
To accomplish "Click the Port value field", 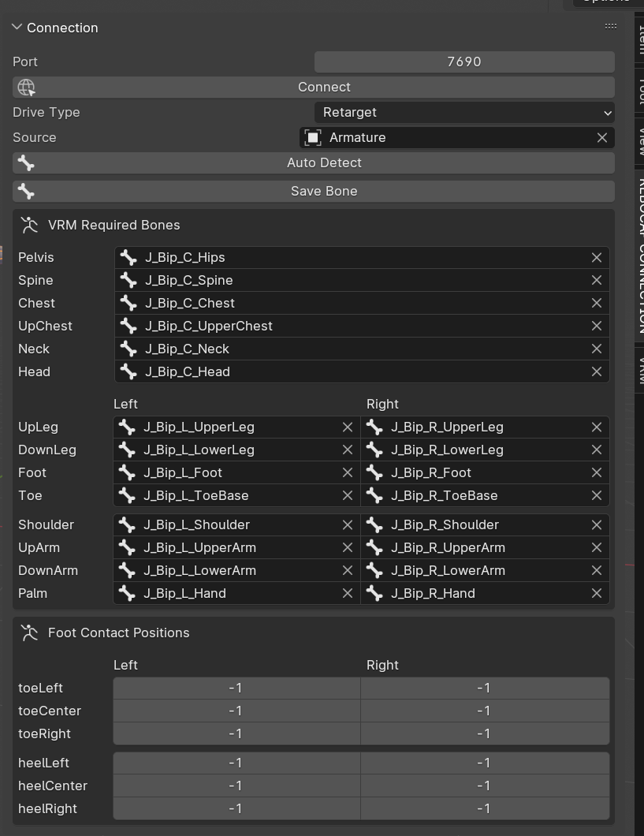I will 463,62.
